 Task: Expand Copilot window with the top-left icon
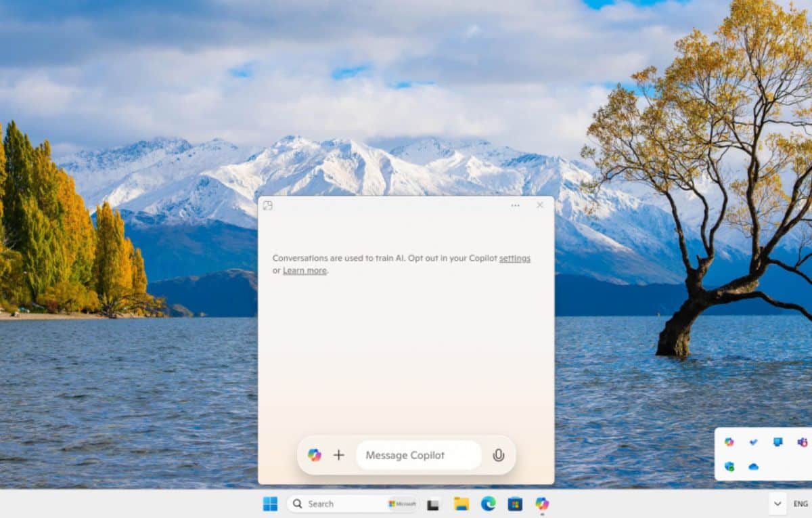(268, 205)
